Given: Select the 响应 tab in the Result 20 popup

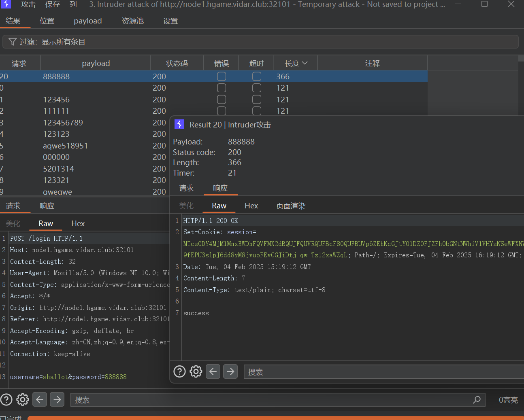Looking at the screenshot, I should click(x=220, y=188).
